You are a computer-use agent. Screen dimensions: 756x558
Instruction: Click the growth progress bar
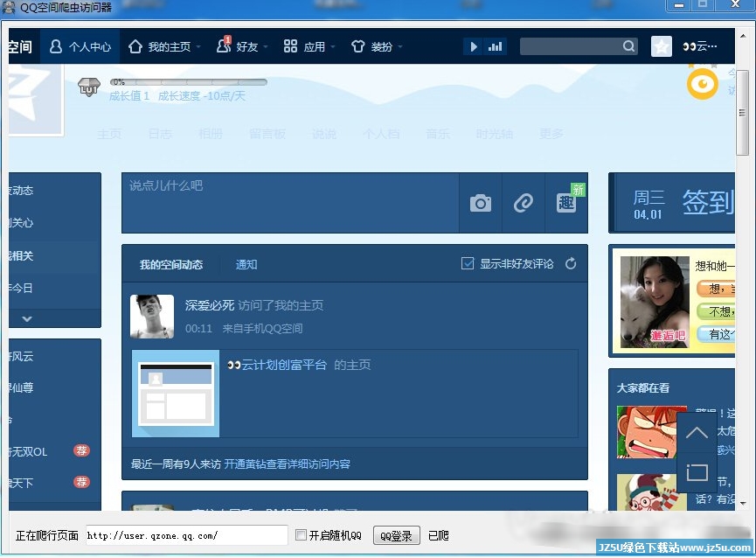click(x=189, y=82)
